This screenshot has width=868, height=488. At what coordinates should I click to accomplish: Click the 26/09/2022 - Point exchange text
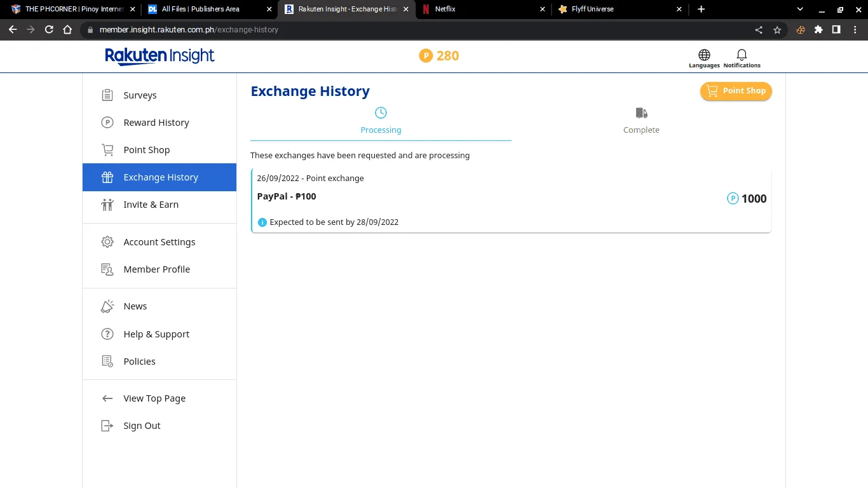pos(310,179)
